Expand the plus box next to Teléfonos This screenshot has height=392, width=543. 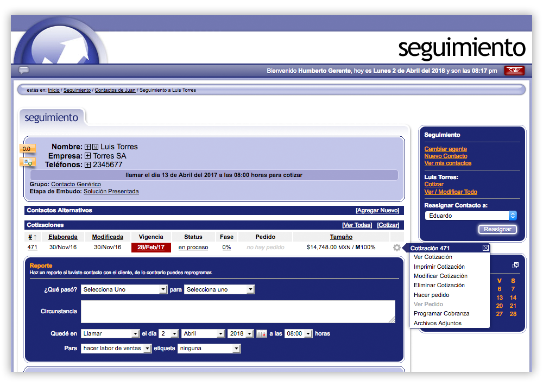click(x=87, y=165)
